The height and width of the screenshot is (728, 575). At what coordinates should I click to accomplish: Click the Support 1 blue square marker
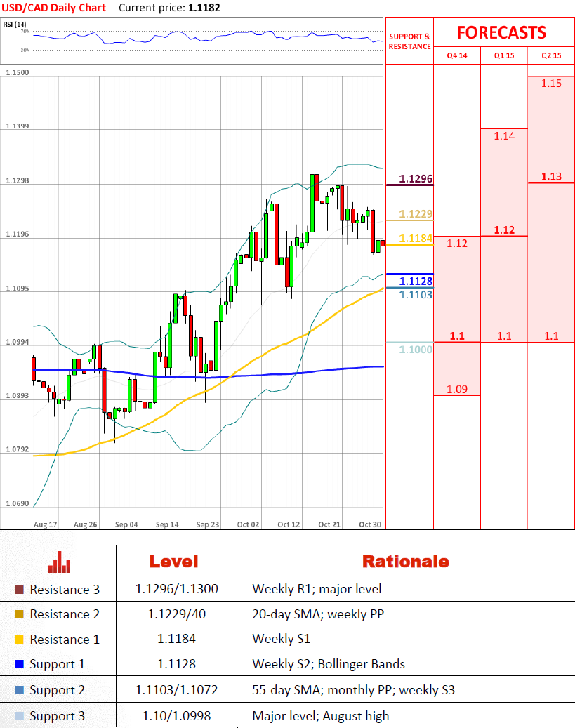(19, 664)
